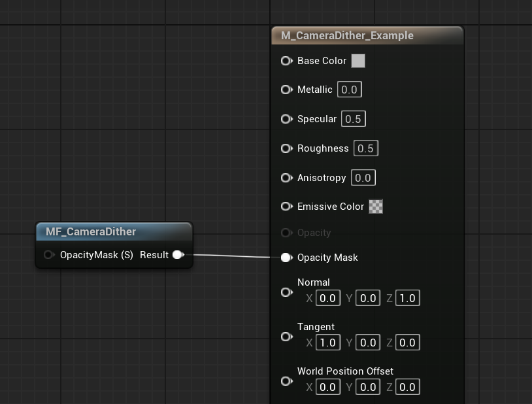Viewport: 532px width, 404px height.
Task: Select the MF_CameraDither node title
Action: pyautogui.click(x=91, y=231)
